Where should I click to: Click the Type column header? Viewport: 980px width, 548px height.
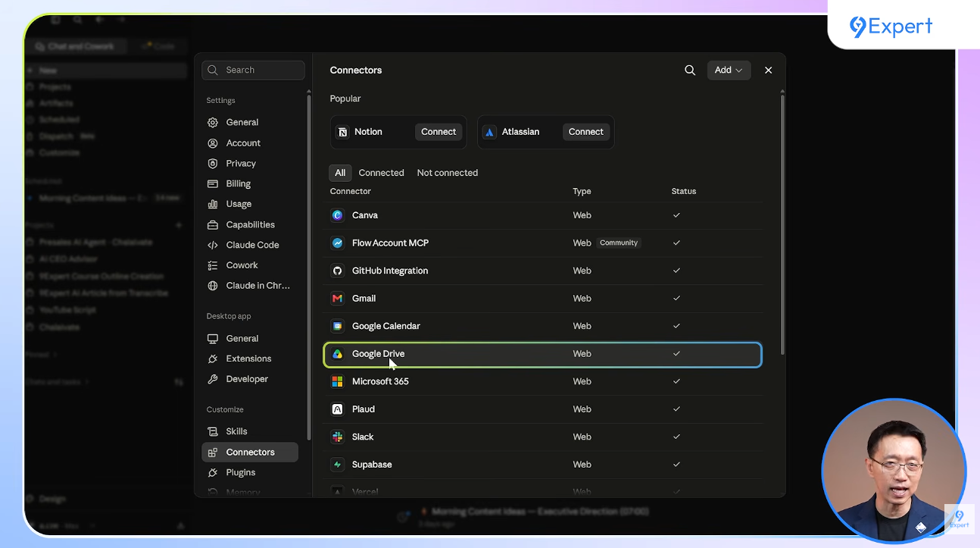tap(582, 191)
